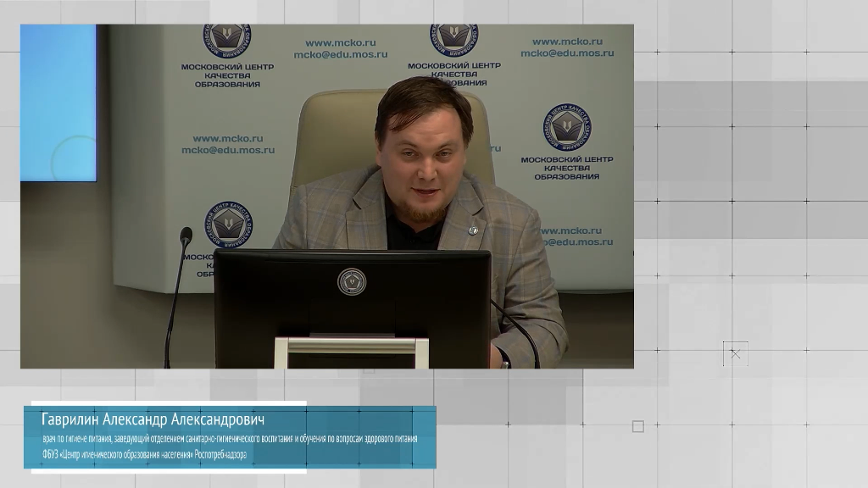Click the small X square icon on background
Screen dimensions: 868x488
[x=735, y=353]
